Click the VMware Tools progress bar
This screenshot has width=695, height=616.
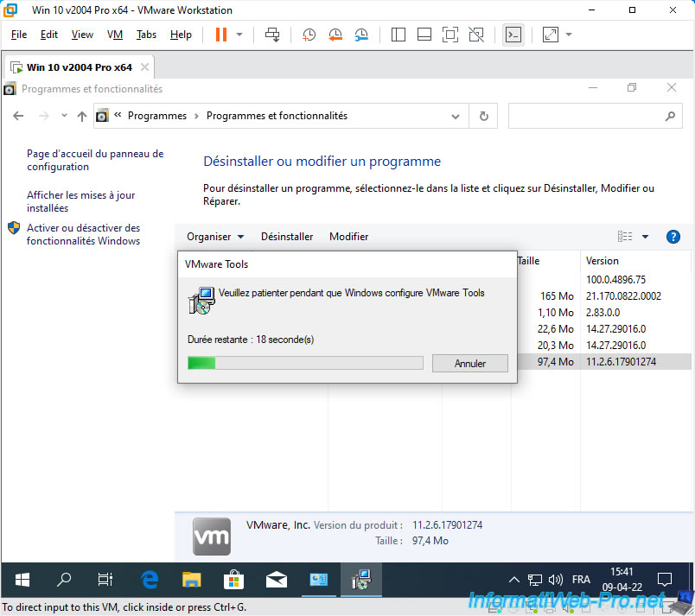[305, 363]
